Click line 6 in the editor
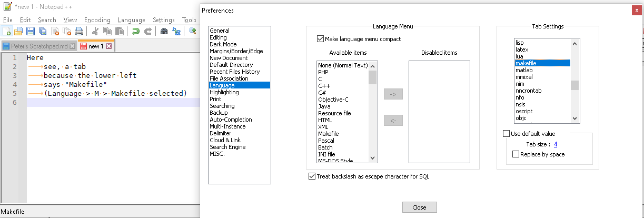644x218 pixels. click(x=112, y=103)
